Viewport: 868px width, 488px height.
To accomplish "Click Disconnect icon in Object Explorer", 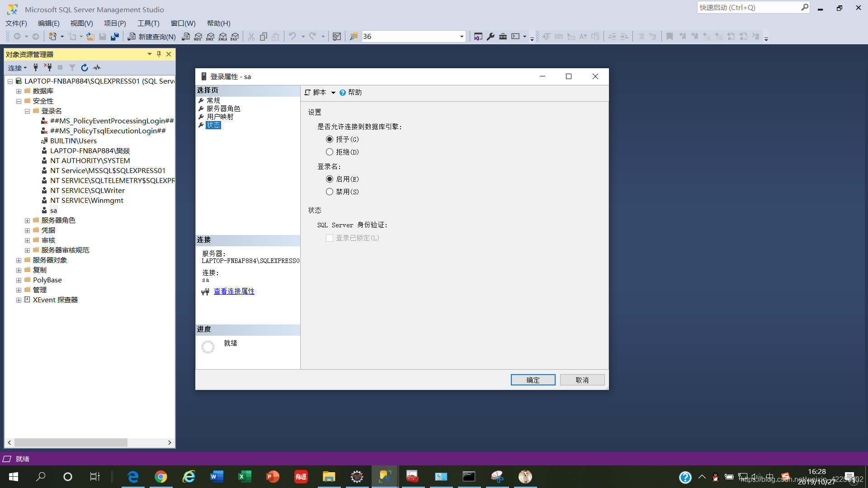I will click(48, 67).
